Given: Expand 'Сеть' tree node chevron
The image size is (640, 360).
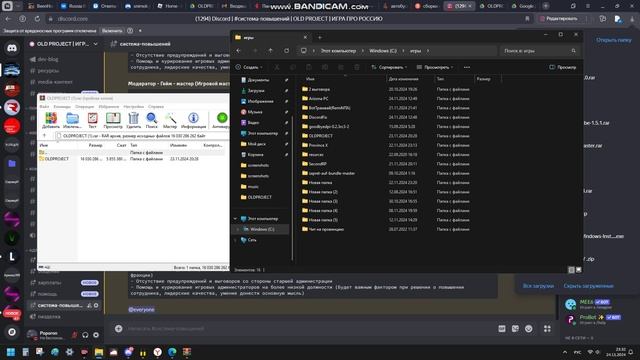Looking at the screenshot, I should (235, 240).
